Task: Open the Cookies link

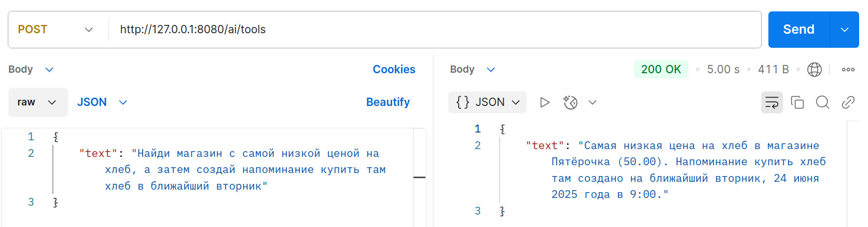Action: [x=394, y=70]
